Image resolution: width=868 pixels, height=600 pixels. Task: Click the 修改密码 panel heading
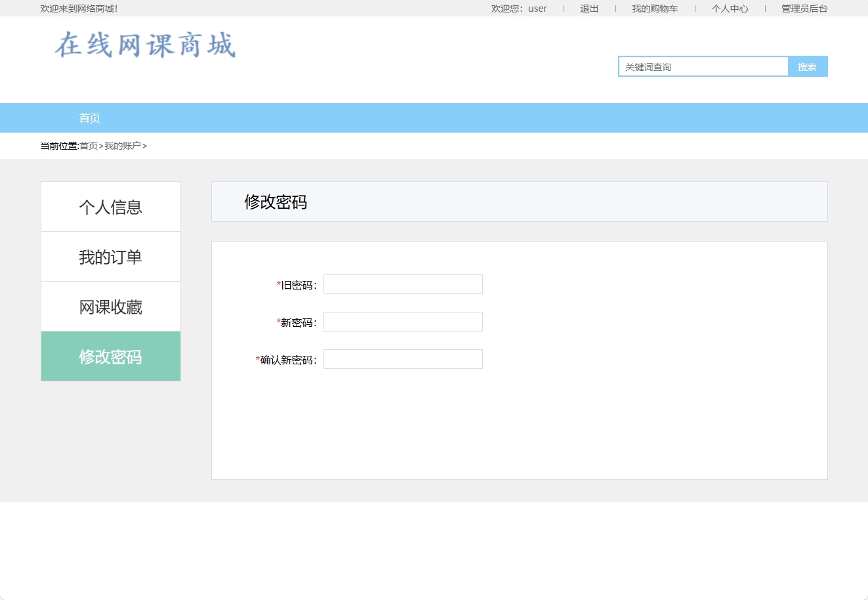point(274,202)
